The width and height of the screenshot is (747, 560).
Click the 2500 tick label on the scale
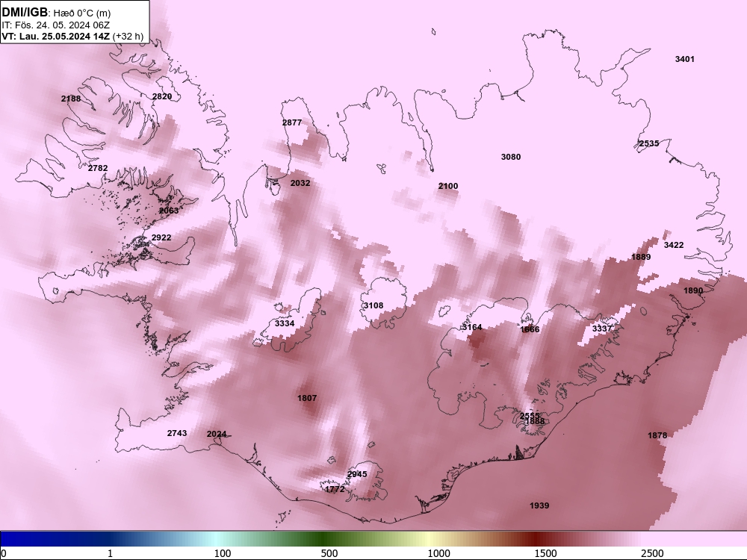(652, 553)
